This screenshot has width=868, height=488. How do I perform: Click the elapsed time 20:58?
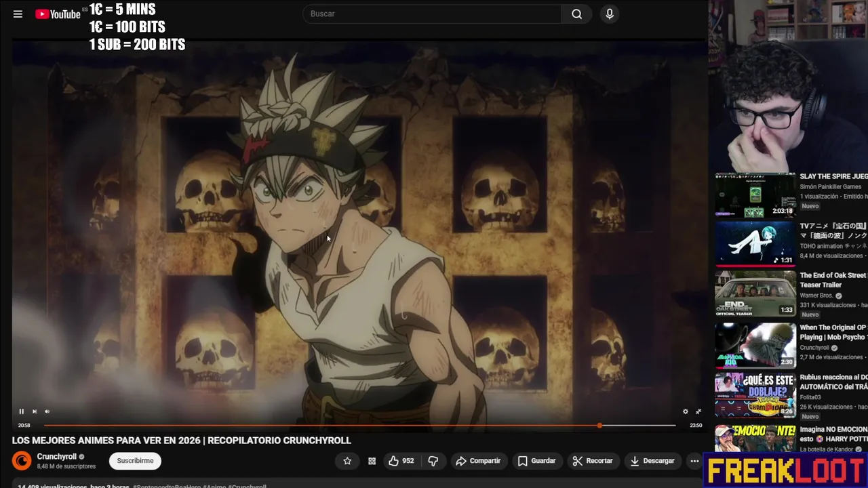(24, 426)
